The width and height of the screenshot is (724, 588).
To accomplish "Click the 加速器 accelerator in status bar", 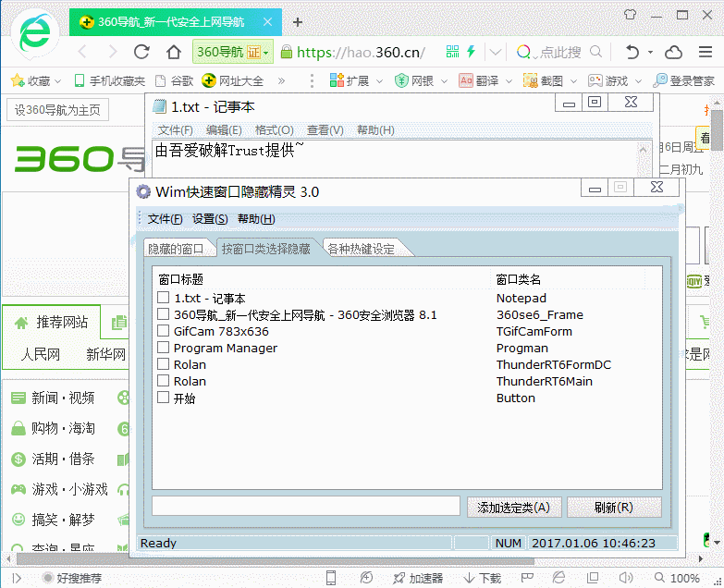I will click(418, 578).
